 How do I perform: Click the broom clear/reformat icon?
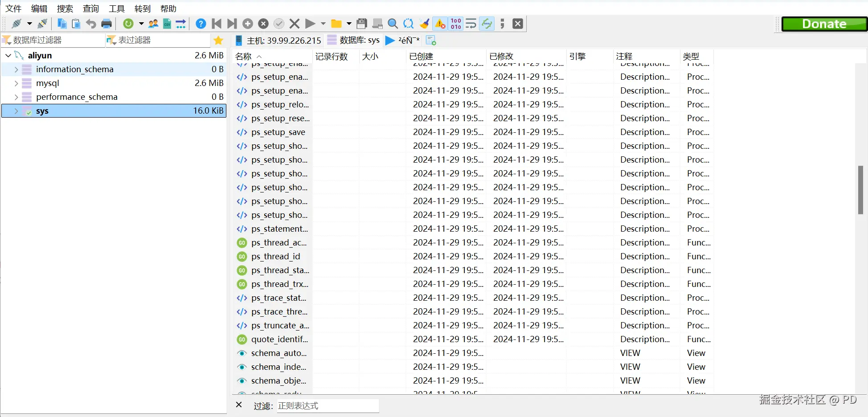pyautogui.click(x=424, y=24)
